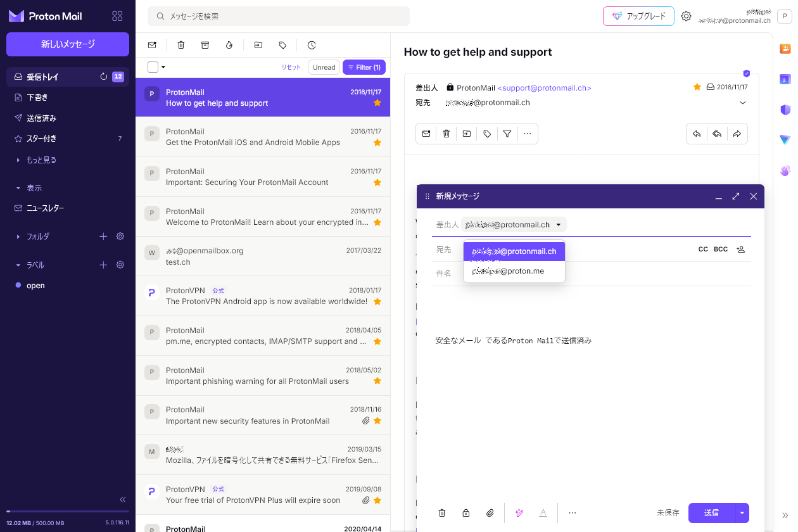Open the label-as tag icon in list toolbar
The width and height of the screenshot is (798, 532).
(282, 45)
